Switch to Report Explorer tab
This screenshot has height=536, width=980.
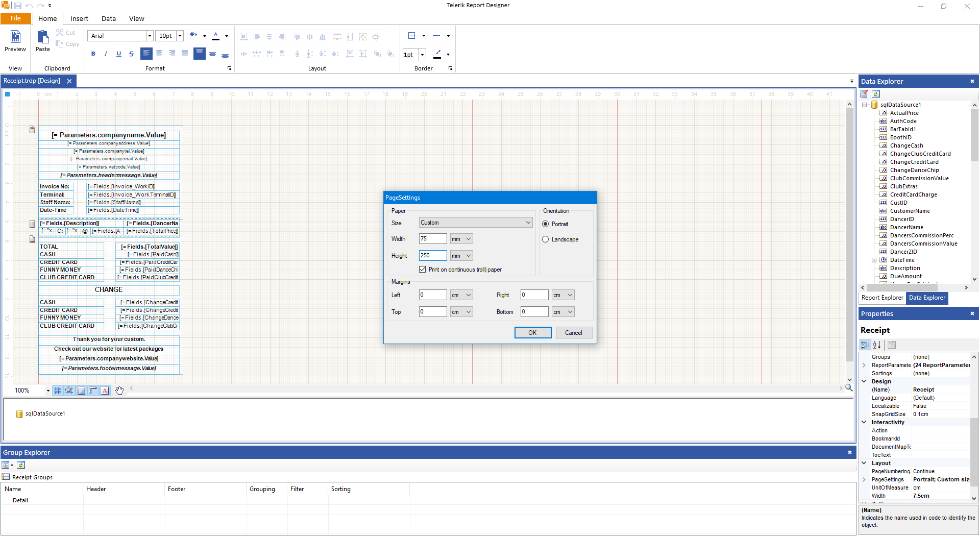(882, 298)
